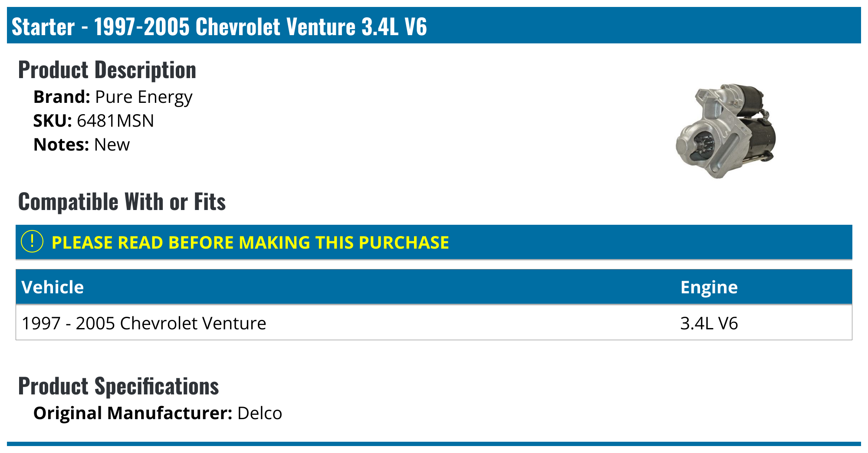
Task: Click the 'Delco' manufacturer value
Action: click(260, 413)
